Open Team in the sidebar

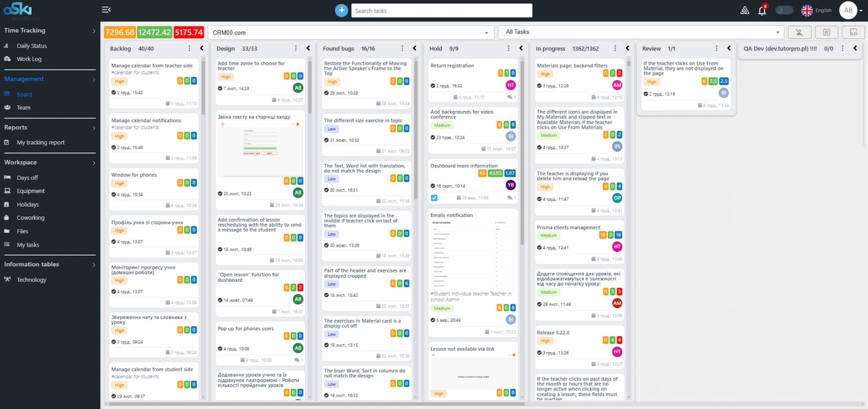tap(23, 108)
